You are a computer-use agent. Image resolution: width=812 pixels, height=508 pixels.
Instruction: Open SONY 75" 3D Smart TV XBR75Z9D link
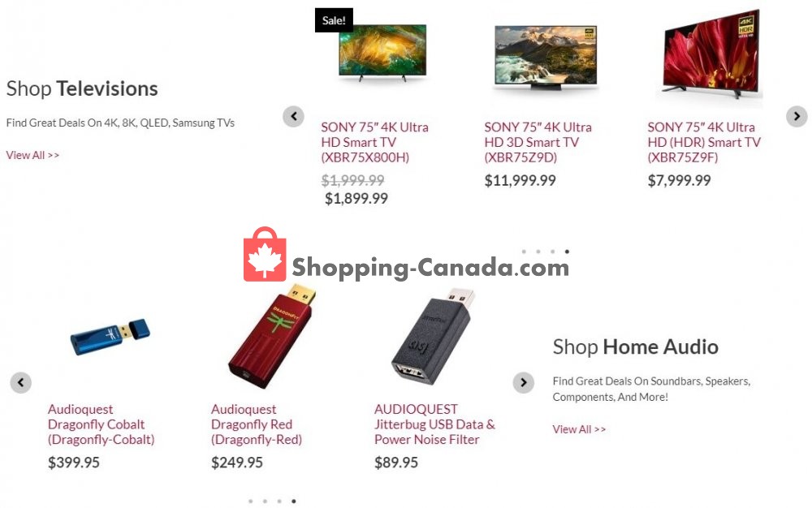[x=538, y=142]
